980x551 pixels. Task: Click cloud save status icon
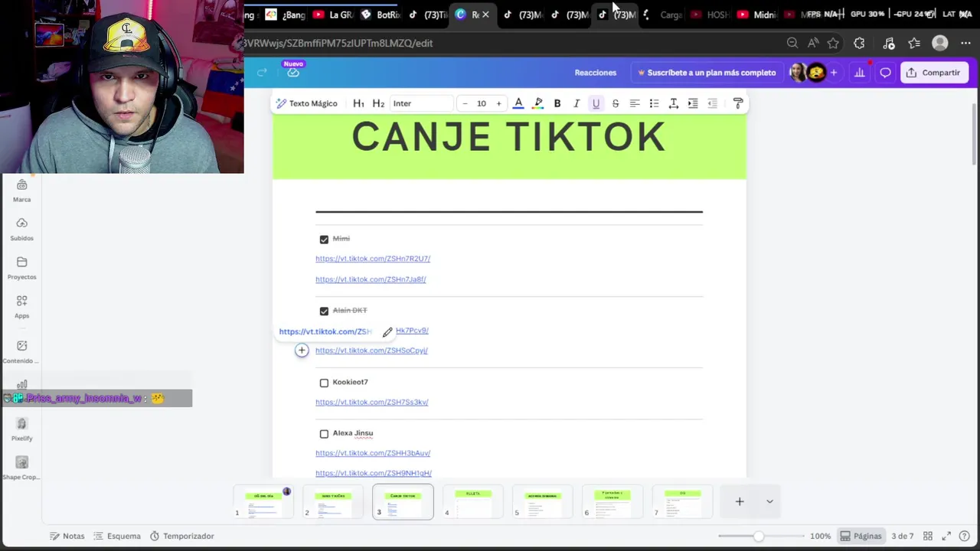point(293,73)
